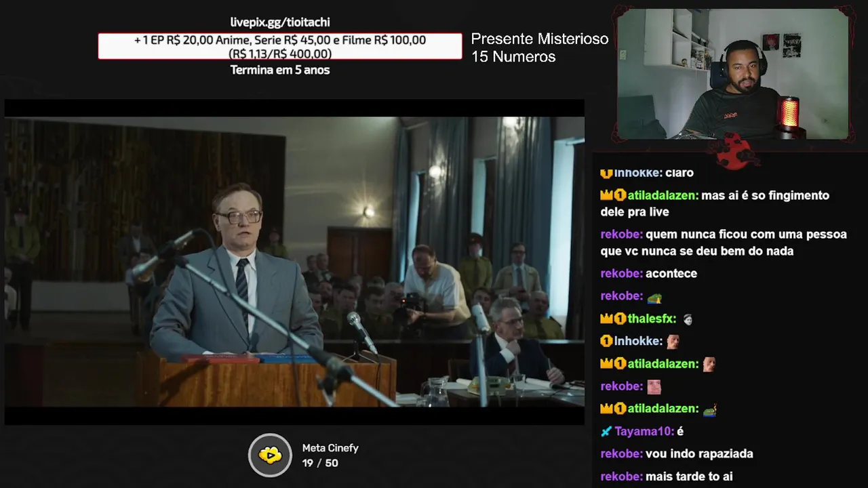
Task: Click the video frame showing the courtroom scene
Action: click(294, 262)
